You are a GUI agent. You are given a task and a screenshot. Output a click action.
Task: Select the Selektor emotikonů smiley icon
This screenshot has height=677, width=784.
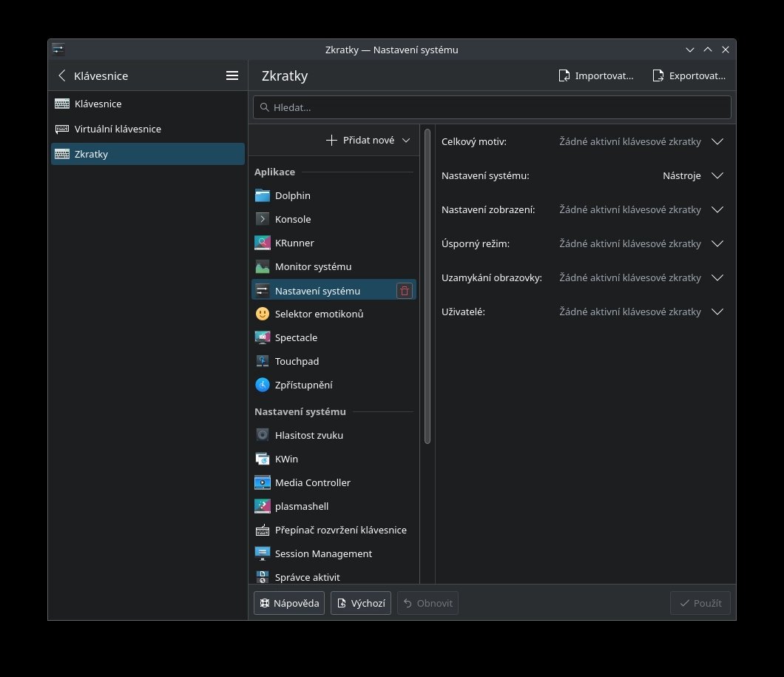(x=263, y=314)
